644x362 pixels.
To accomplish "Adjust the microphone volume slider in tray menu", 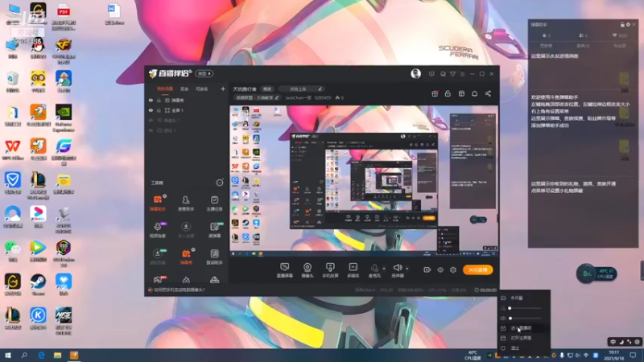I will click(x=525, y=308).
